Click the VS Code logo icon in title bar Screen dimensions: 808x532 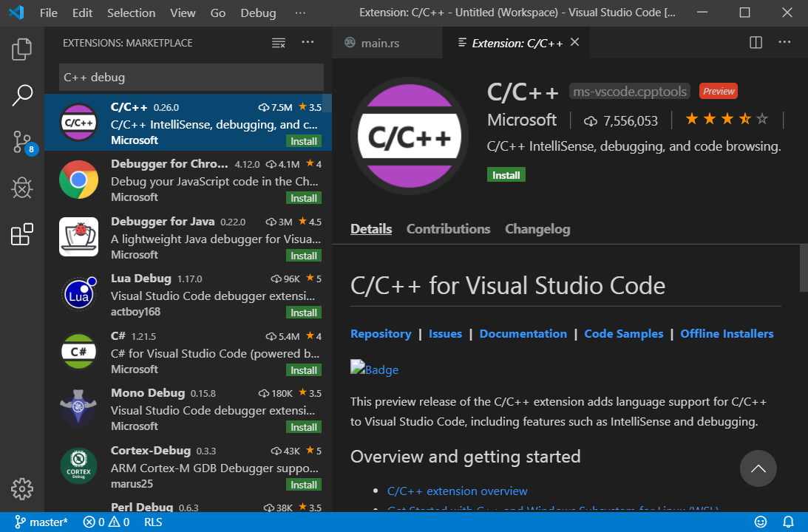click(16, 13)
